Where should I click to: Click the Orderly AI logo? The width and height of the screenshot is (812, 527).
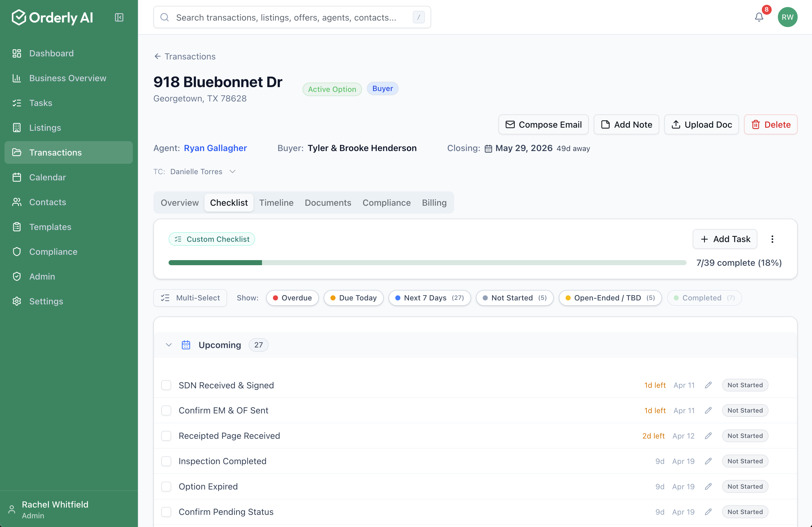tap(52, 17)
